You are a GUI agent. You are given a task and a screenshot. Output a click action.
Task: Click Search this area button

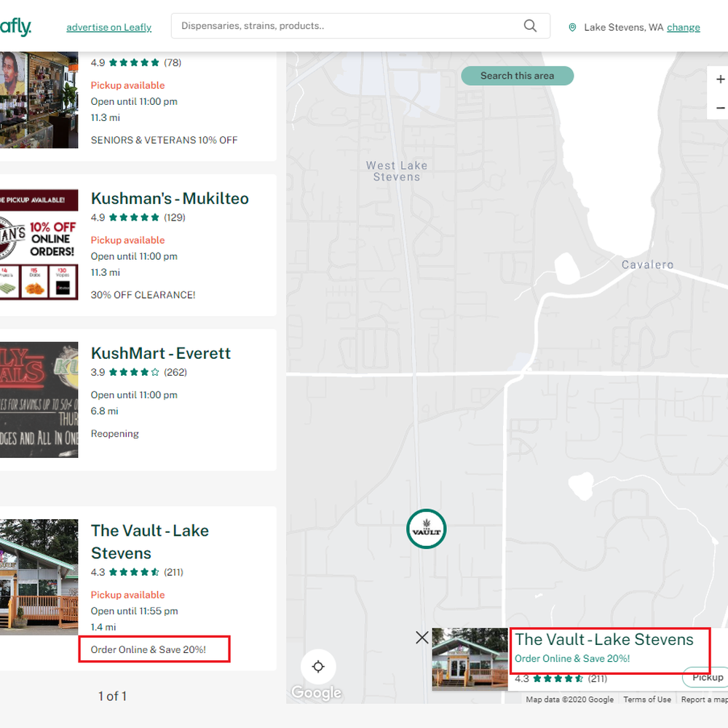point(517,76)
